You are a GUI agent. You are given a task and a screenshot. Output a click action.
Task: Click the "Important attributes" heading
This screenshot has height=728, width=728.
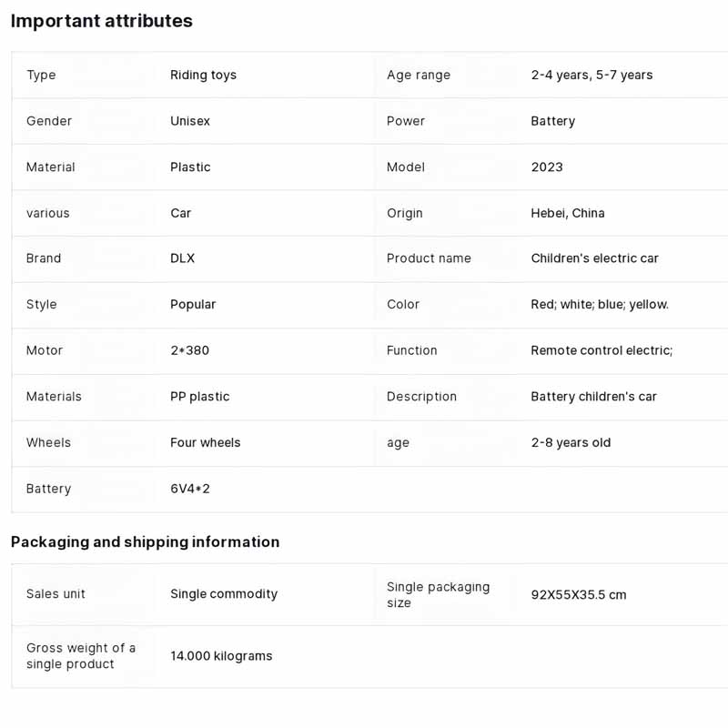(102, 21)
